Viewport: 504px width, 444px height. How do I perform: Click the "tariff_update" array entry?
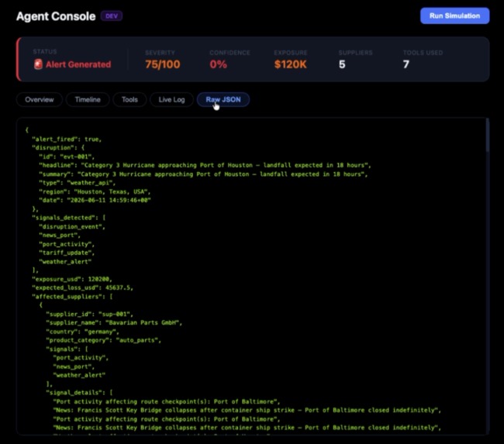(67, 253)
